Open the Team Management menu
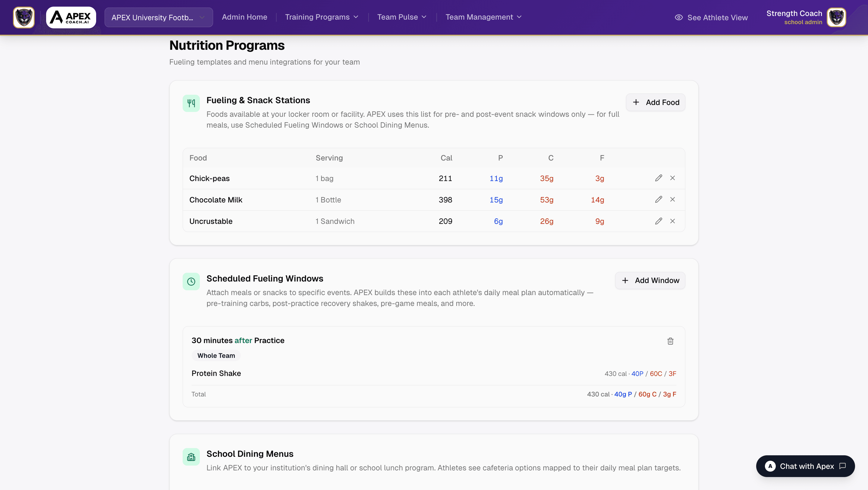The height and width of the screenshot is (490, 868). pos(483,17)
